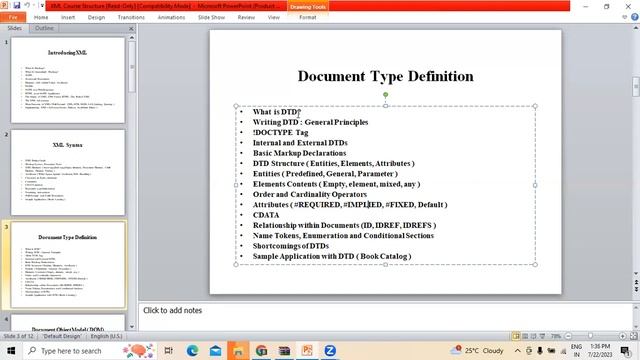Click the green rotation handle above text box
This screenshot has width=640, height=360.
point(385,95)
